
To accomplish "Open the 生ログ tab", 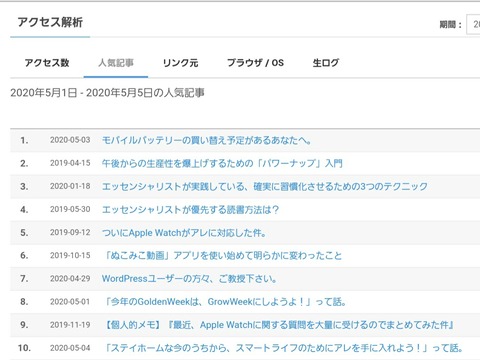I will (x=326, y=63).
